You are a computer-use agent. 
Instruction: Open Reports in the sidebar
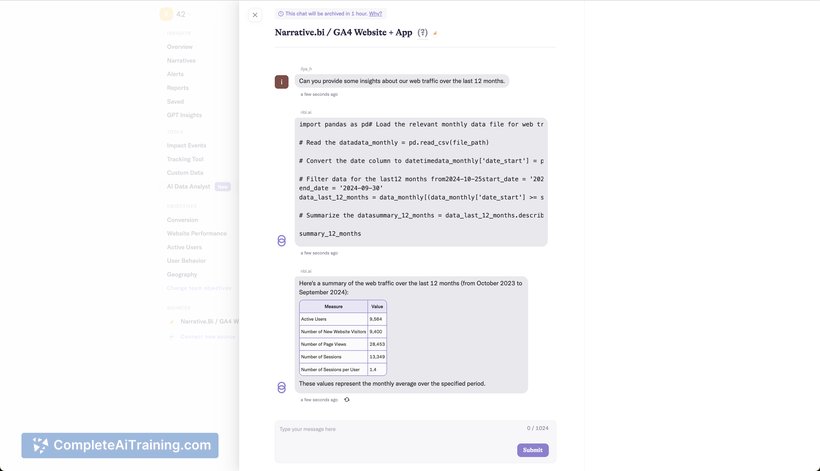(178, 88)
